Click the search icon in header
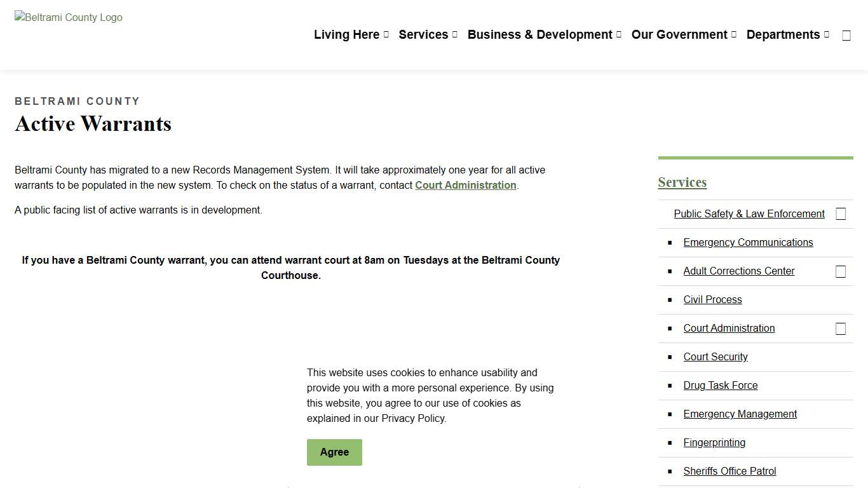 [x=846, y=36]
